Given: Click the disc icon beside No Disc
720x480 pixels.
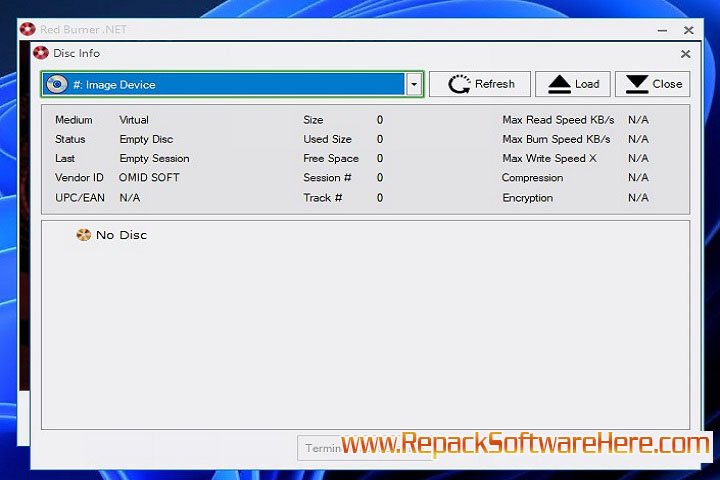Looking at the screenshot, I should pyautogui.click(x=84, y=235).
